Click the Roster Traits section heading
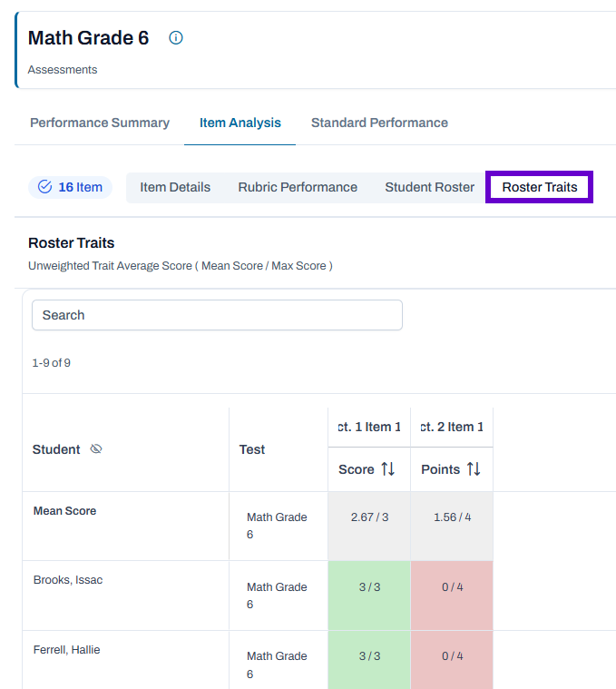Screen dimensions: 616x689 71,242
